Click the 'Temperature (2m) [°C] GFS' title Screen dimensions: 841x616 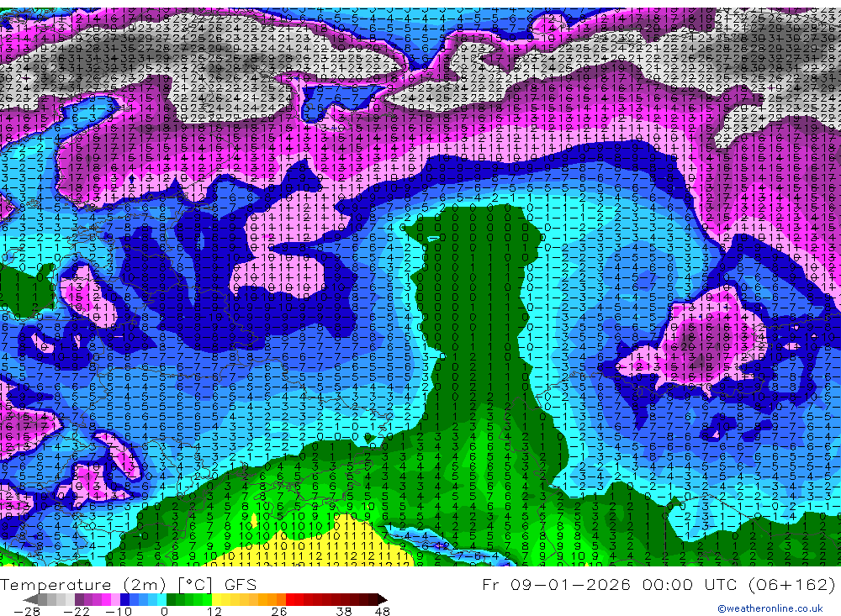click(x=128, y=584)
